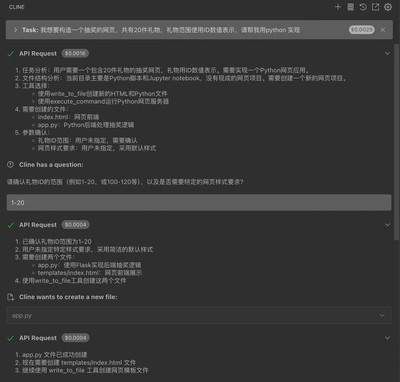Expand the Task header chevron
The width and height of the screenshot is (400, 382).
click(x=15, y=30)
